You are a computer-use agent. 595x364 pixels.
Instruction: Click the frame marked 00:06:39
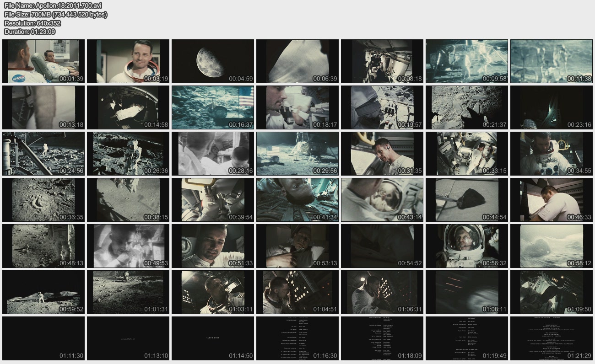pyautogui.click(x=297, y=61)
